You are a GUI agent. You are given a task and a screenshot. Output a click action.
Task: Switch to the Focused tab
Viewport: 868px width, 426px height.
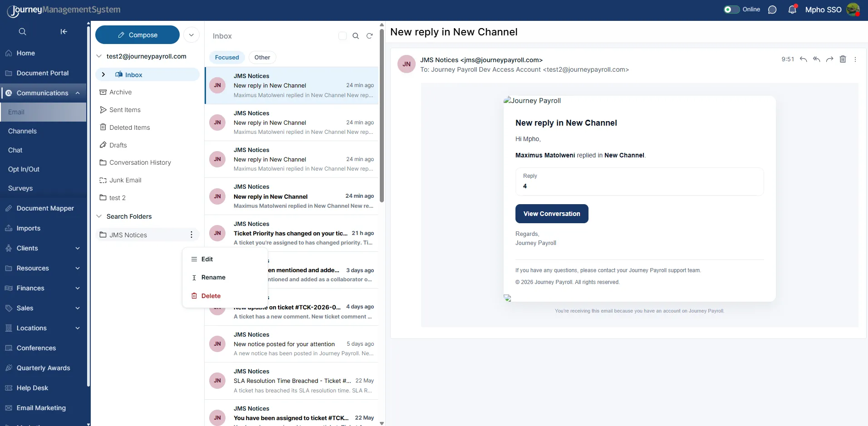tap(227, 57)
